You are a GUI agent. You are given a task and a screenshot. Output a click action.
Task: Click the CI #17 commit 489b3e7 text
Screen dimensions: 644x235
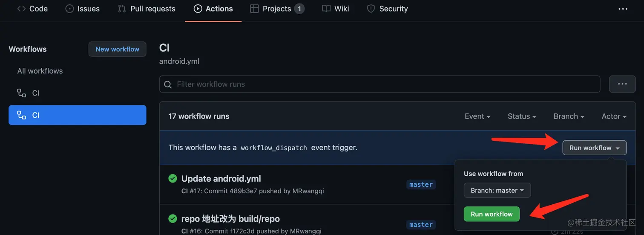[x=253, y=191]
